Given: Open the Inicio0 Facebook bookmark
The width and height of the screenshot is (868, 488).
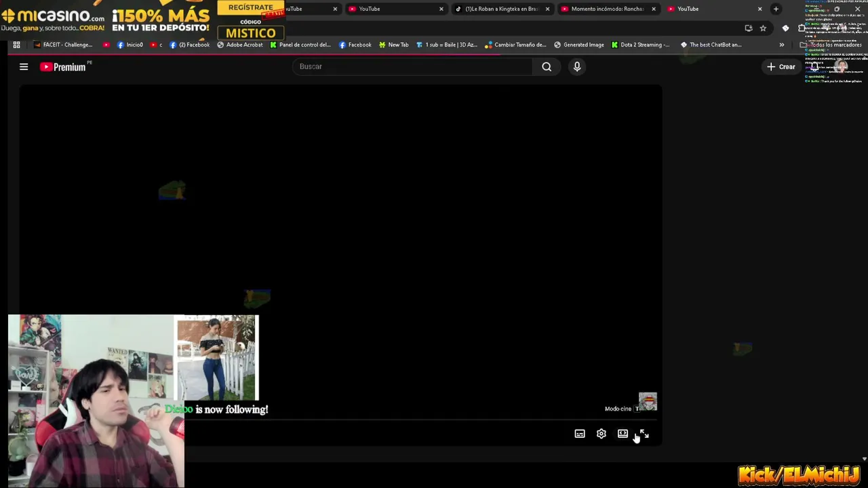Looking at the screenshot, I should click(x=130, y=45).
